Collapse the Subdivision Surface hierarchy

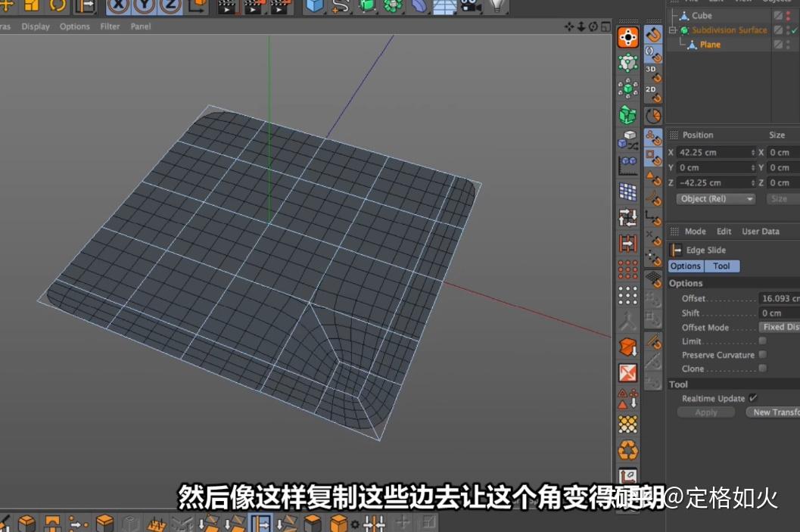[x=672, y=30]
